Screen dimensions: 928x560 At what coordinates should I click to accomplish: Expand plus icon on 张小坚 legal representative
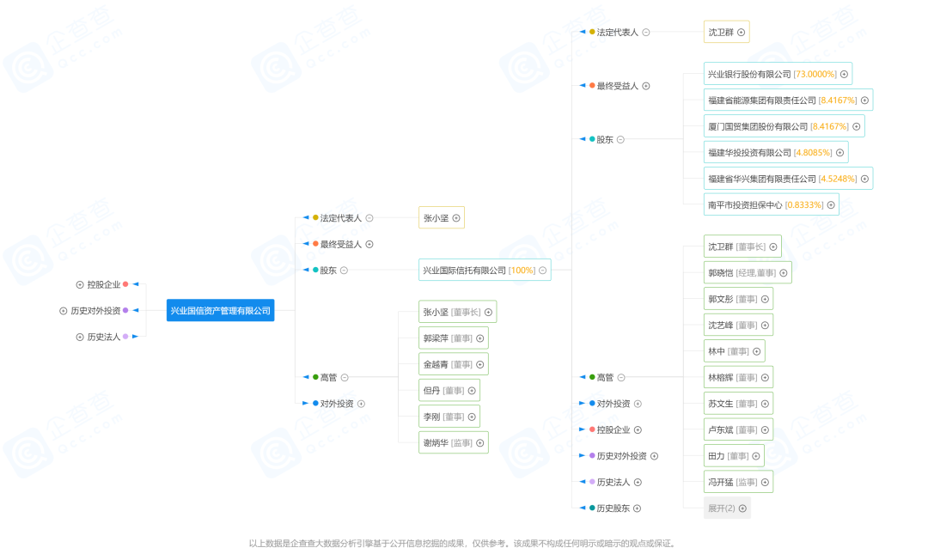pyautogui.click(x=456, y=218)
